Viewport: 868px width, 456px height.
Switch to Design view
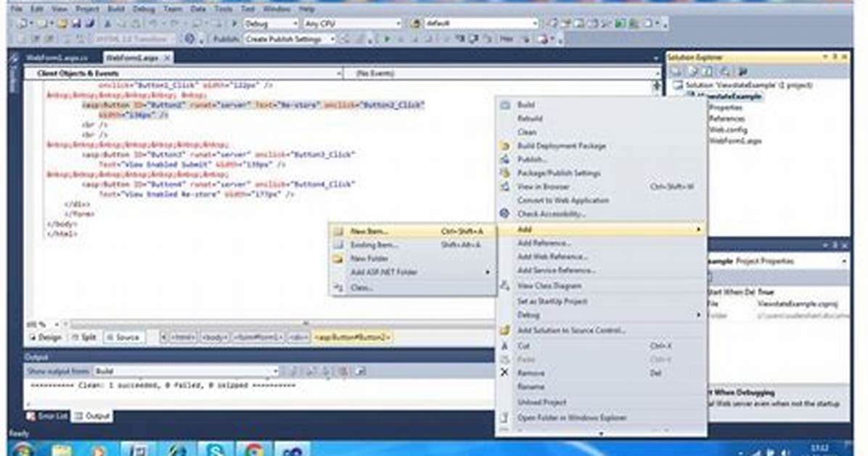pyautogui.click(x=46, y=338)
